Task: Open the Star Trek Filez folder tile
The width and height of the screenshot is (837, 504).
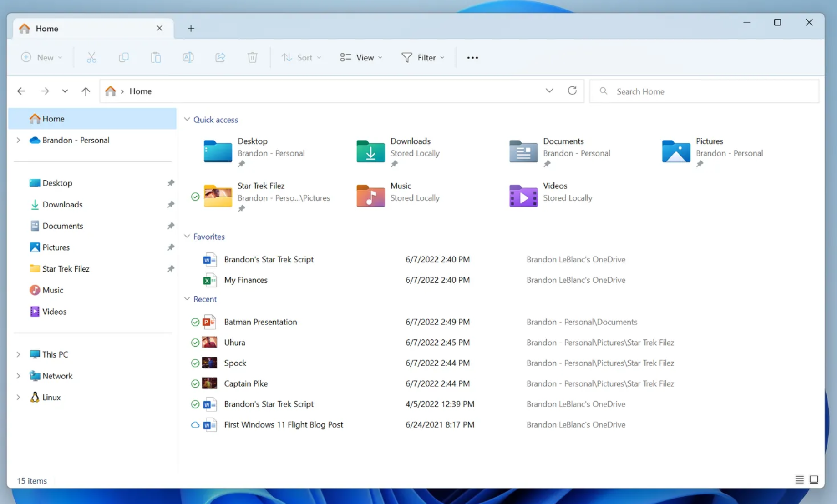Action: tap(267, 197)
